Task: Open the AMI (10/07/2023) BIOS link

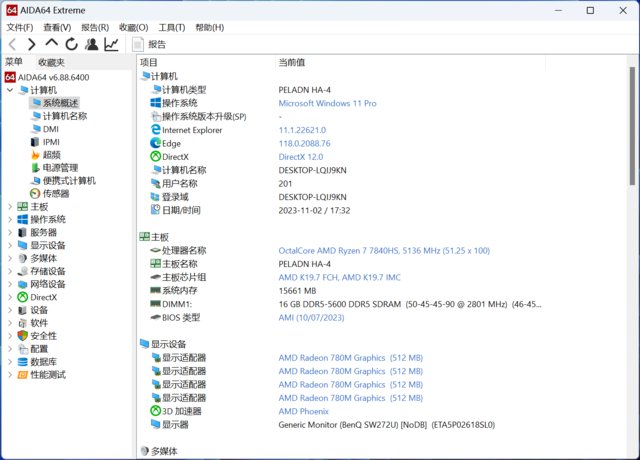Action: click(311, 318)
